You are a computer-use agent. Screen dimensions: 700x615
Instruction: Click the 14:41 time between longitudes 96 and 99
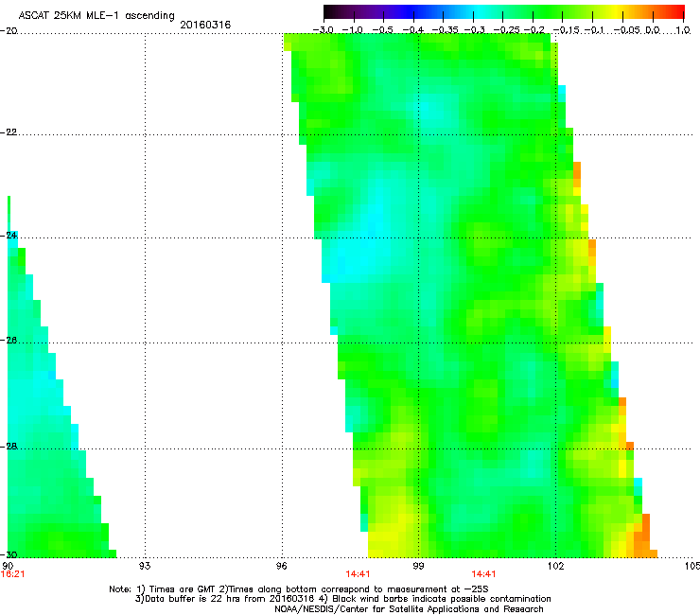pos(358,574)
